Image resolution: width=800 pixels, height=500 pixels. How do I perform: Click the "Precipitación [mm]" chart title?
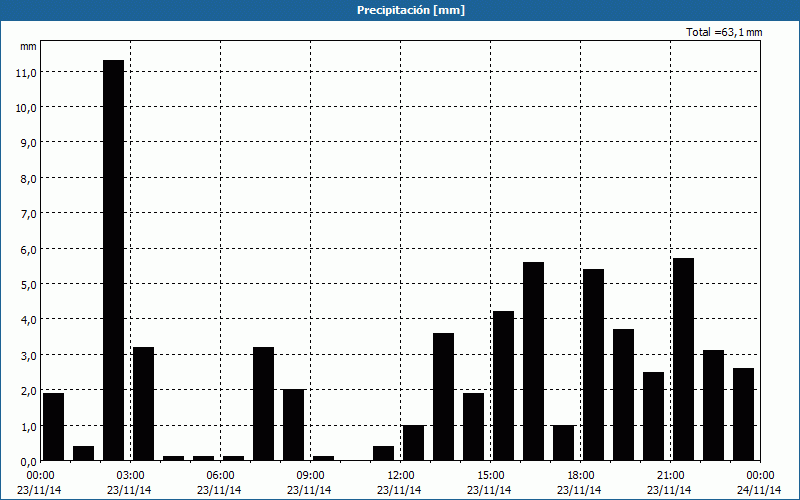411,10
